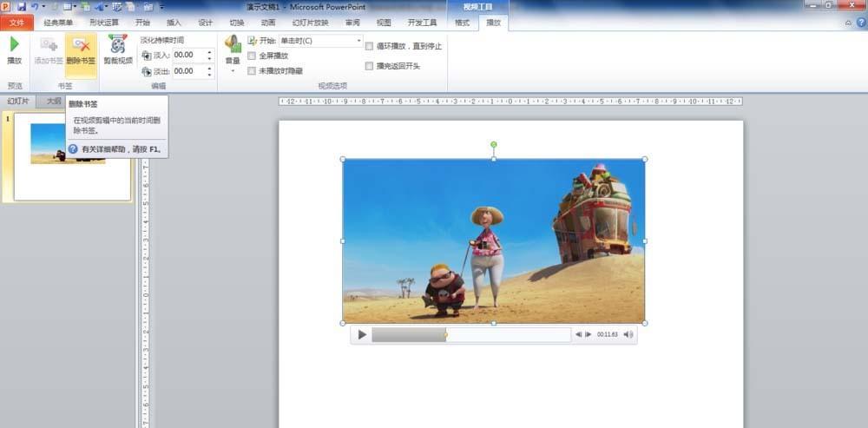The image size is (868, 428).
Task: Click the 添加书签 add bookmark icon
Action: (x=49, y=44)
